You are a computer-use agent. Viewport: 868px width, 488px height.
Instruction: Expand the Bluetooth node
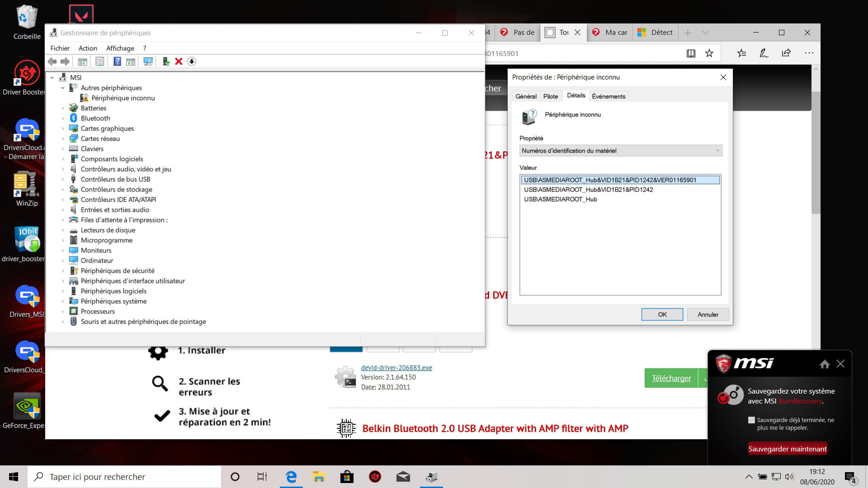[x=63, y=118]
